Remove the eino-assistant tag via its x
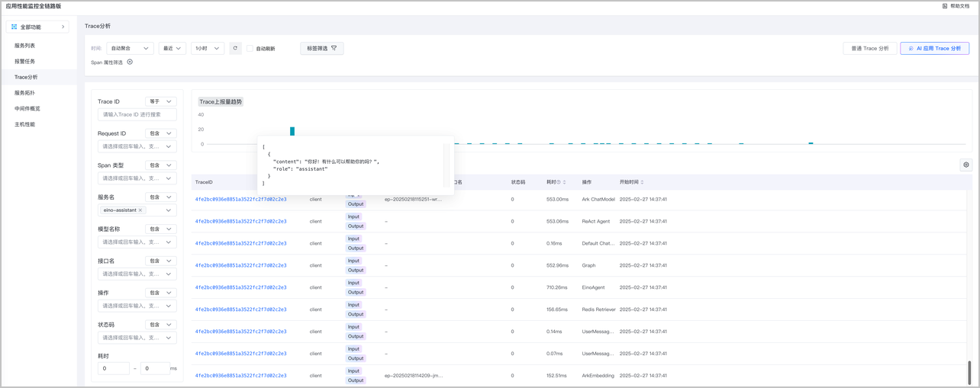 tap(140, 210)
